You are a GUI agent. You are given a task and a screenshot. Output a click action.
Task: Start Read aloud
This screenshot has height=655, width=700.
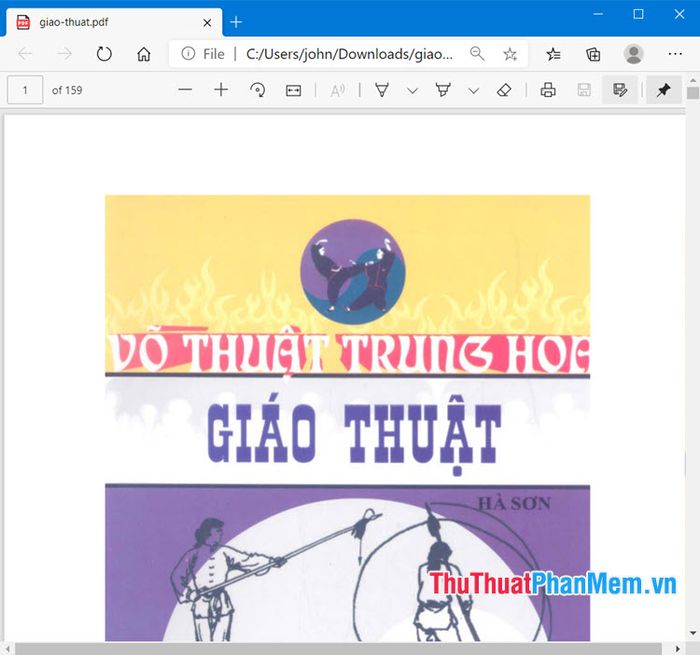337,91
